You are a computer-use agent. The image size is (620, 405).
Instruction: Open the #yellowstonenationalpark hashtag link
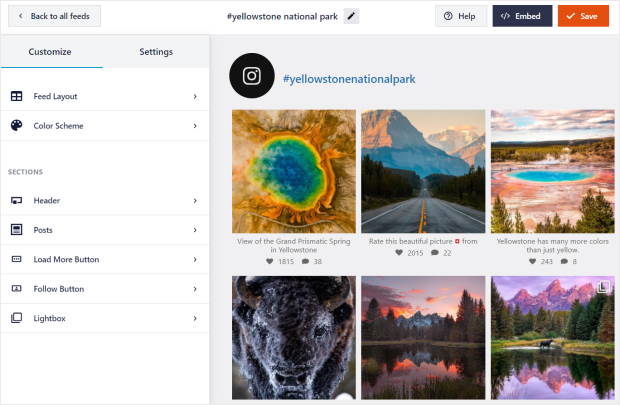349,79
